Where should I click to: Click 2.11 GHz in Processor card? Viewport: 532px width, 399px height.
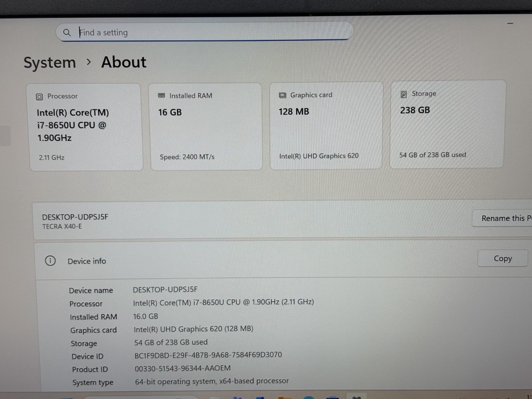tap(52, 158)
